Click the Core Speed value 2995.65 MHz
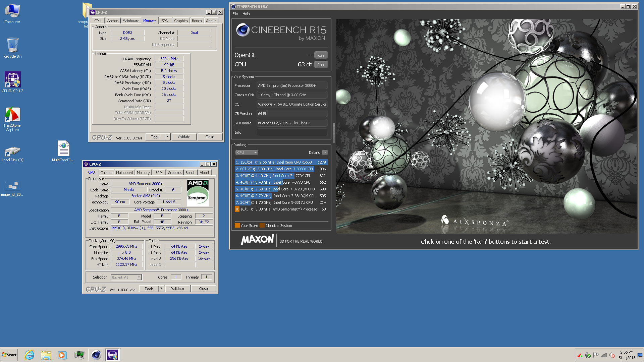 point(126,246)
